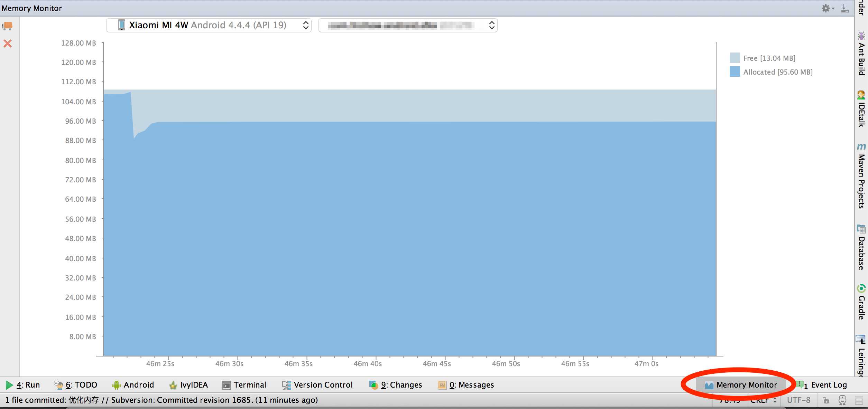This screenshot has height=409, width=868.
Task: Click the Hector inspector face icon
Action: point(842,400)
